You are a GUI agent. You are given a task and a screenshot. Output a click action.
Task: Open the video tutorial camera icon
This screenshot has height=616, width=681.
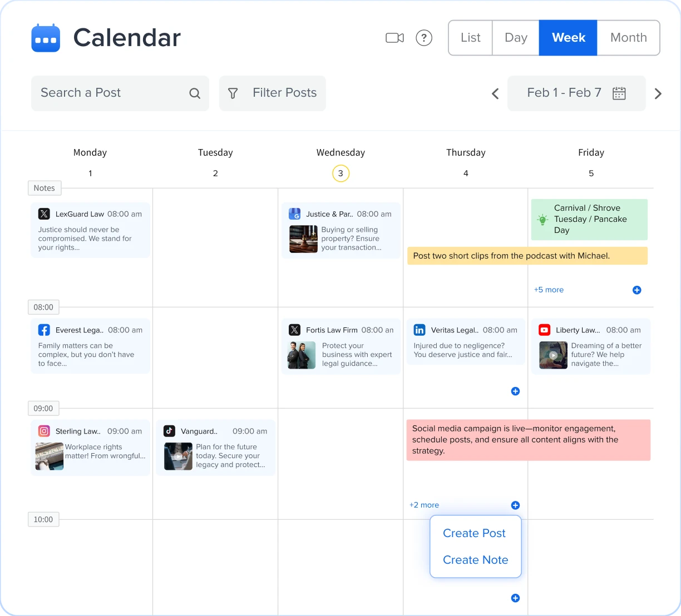(394, 38)
